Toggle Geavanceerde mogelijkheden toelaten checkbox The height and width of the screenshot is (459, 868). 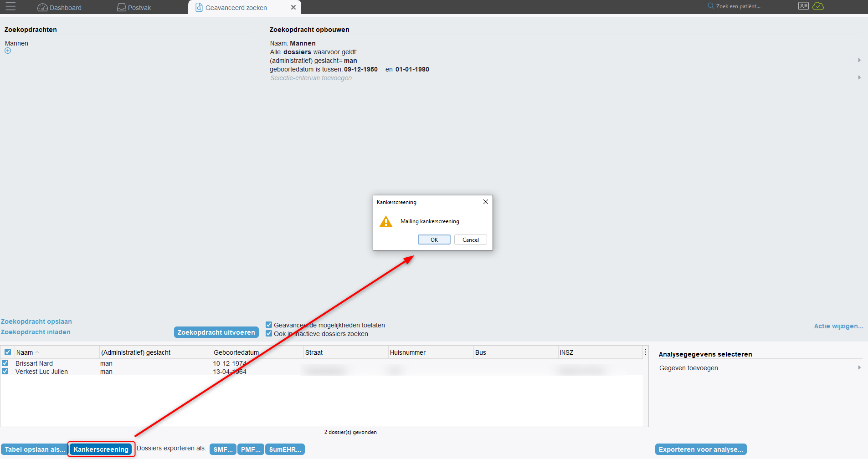pyautogui.click(x=269, y=325)
